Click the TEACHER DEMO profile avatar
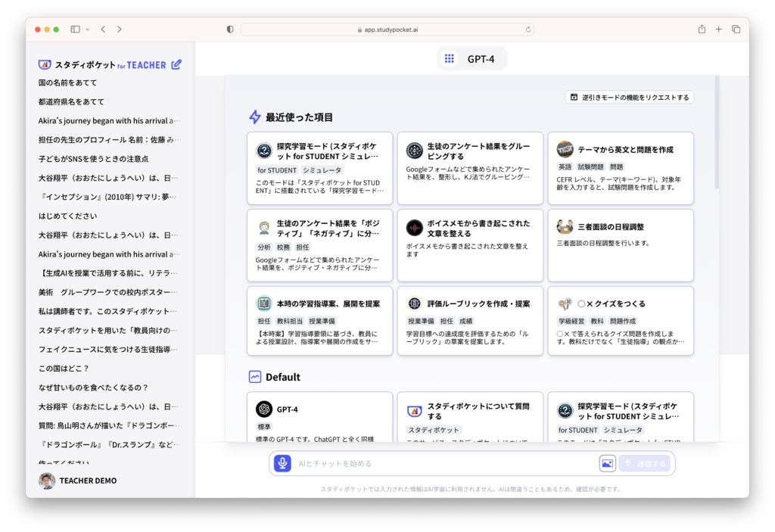Viewport: 775px width, 532px height. coord(47,481)
